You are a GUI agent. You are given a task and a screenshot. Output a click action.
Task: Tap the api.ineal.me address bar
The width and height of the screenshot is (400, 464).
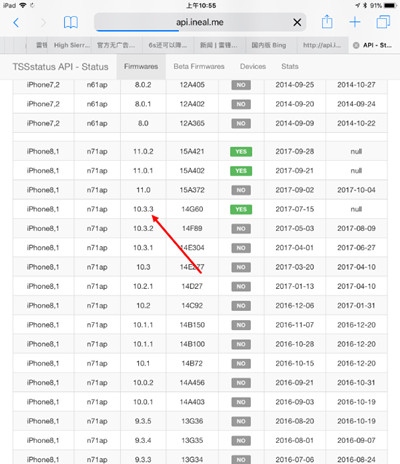[200, 22]
